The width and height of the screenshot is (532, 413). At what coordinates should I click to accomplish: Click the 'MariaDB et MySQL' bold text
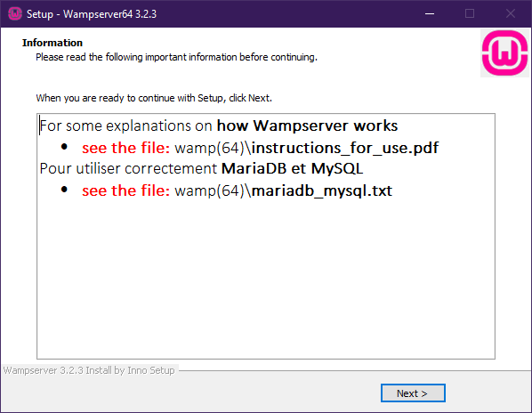click(292, 168)
